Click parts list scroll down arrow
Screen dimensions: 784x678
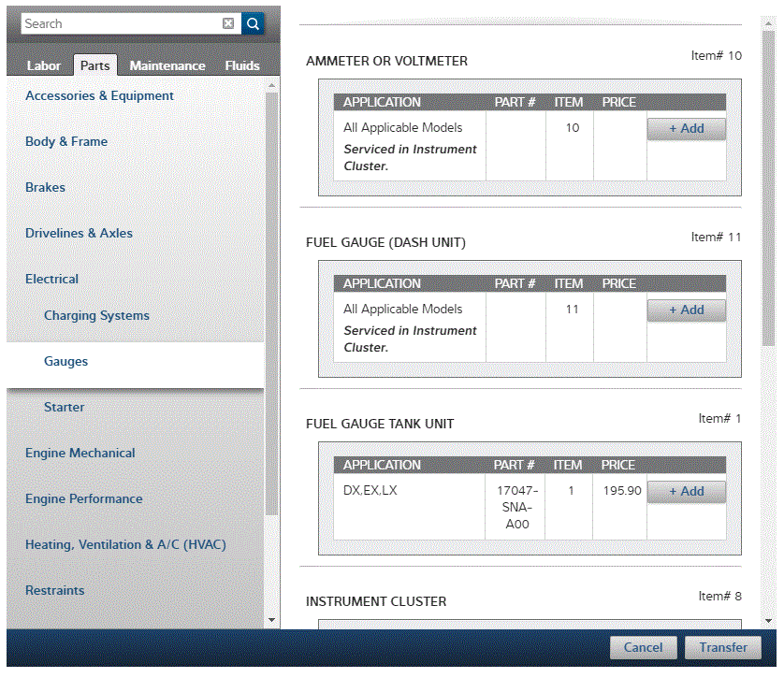point(768,620)
